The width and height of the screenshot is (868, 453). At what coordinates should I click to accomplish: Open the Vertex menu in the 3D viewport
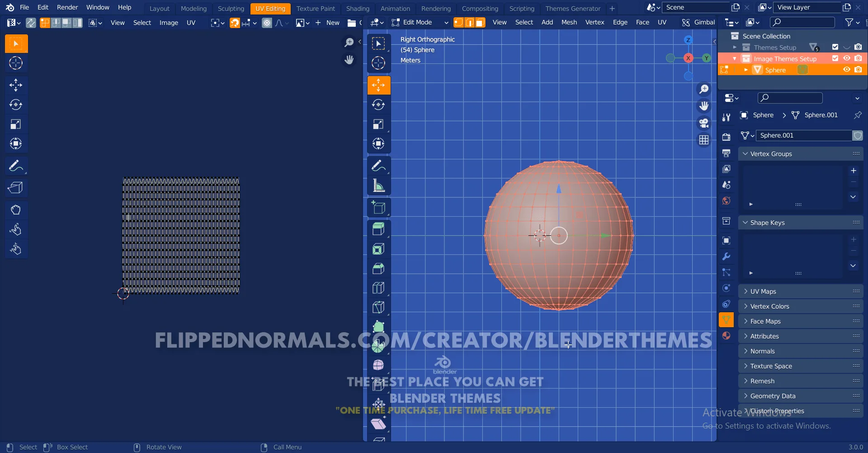[594, 22]
